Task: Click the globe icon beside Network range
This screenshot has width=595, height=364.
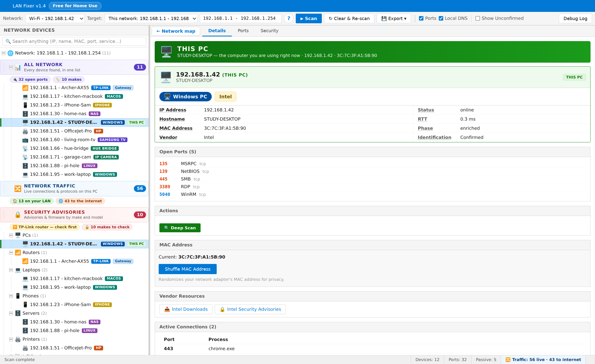Action: [10, 53]
